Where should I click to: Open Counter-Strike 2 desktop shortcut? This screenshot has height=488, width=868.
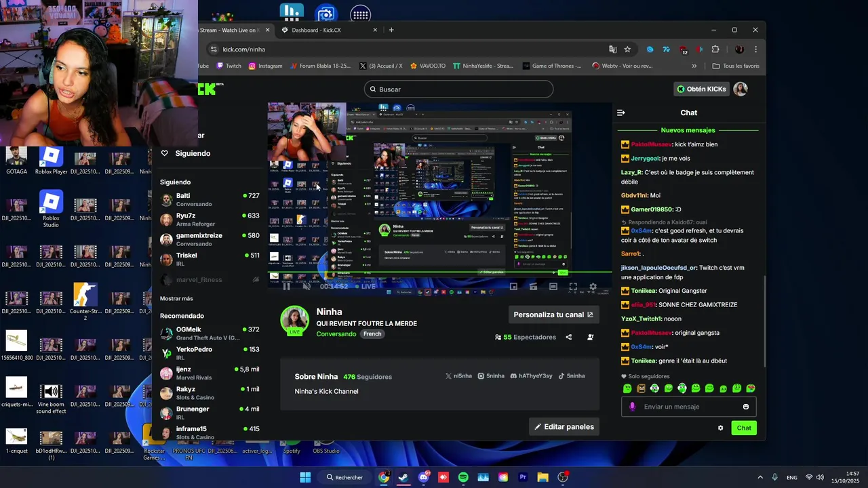85,303
